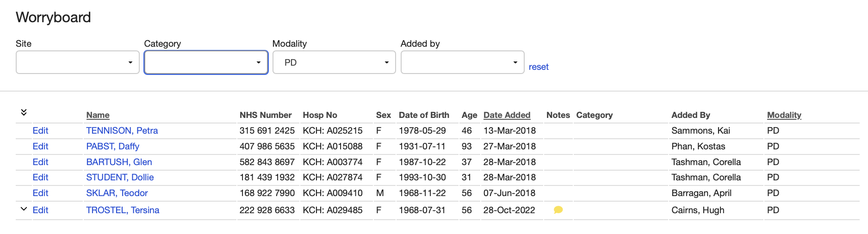Sort table by Name column

(98, 115)
